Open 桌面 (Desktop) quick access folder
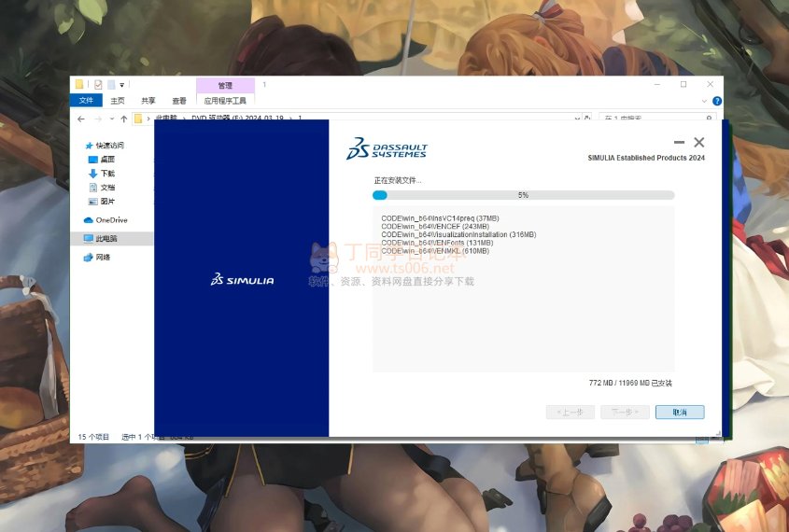789x532 pixels. (107, 160)
